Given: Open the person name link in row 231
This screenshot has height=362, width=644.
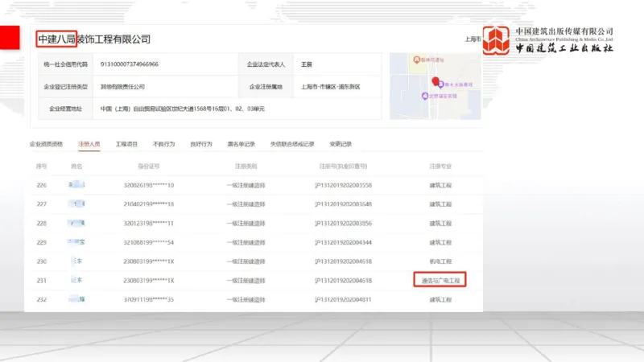Looking at the screenshot, I should 76,280.
